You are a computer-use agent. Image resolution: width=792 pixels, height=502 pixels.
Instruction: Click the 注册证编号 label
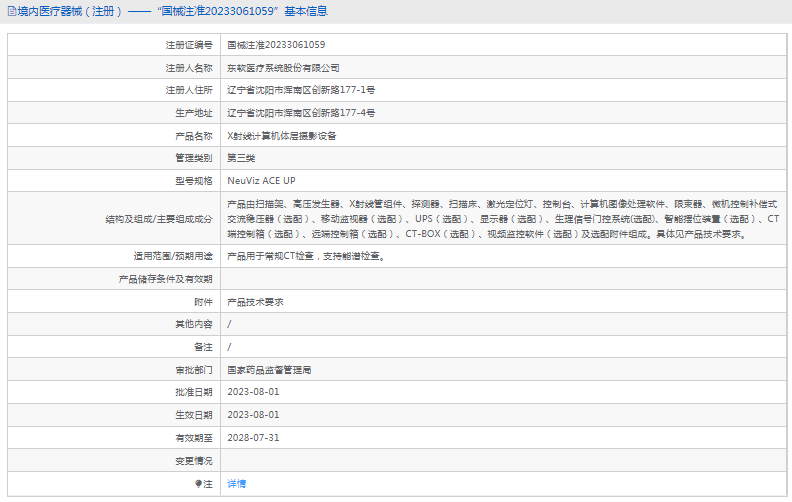pos(189,45)
